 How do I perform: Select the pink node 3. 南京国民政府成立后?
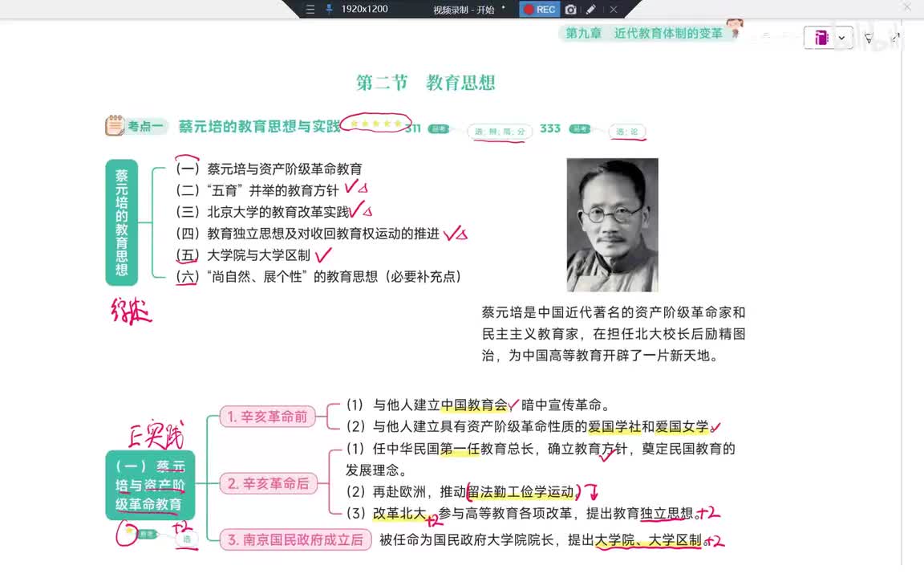[x=295, y=539]
